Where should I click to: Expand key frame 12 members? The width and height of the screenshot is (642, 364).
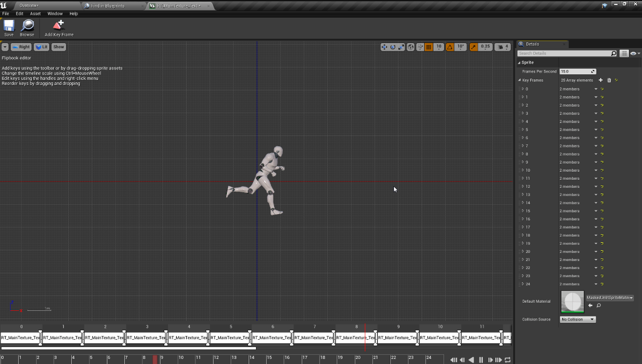tap(523, 186)
